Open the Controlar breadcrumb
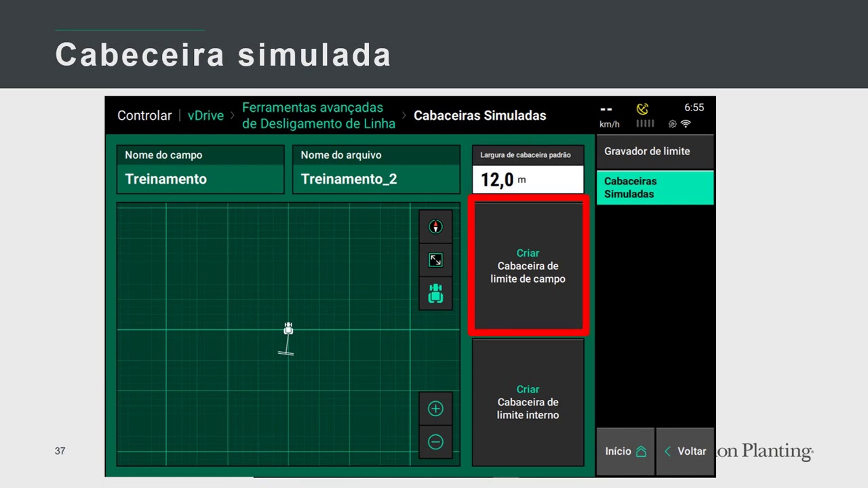868x488 pixels. (144, 115)
